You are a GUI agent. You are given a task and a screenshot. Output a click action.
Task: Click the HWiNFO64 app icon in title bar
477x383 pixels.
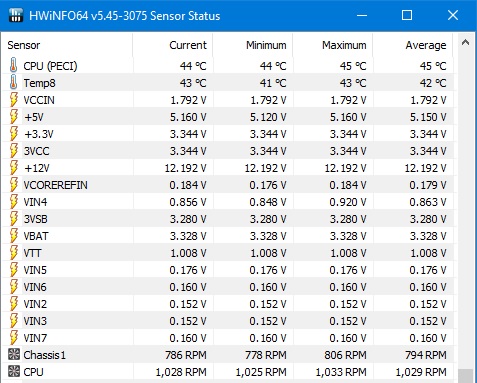coord(16,15)
